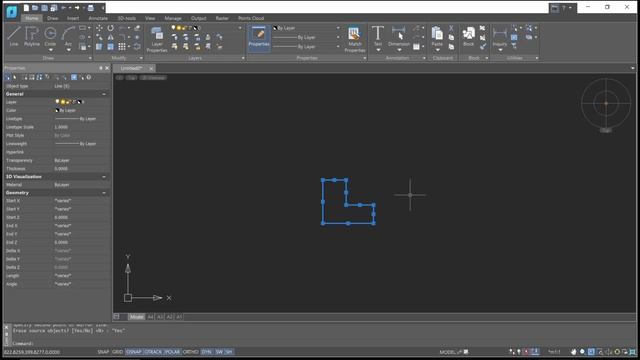
Task: Collapse the Geometry properties section
Action: point(104,193)
